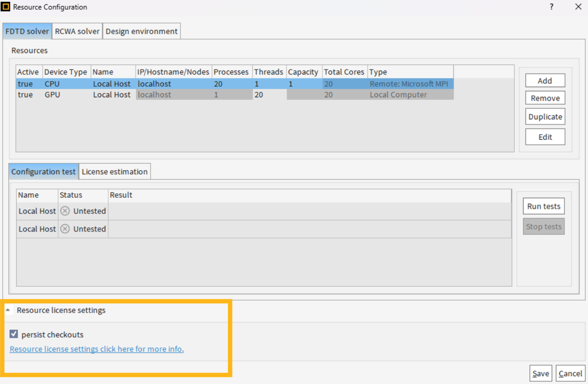Click the untested status icon in second test row
Viewport: 588px width, 384px height.
(65, 229)
